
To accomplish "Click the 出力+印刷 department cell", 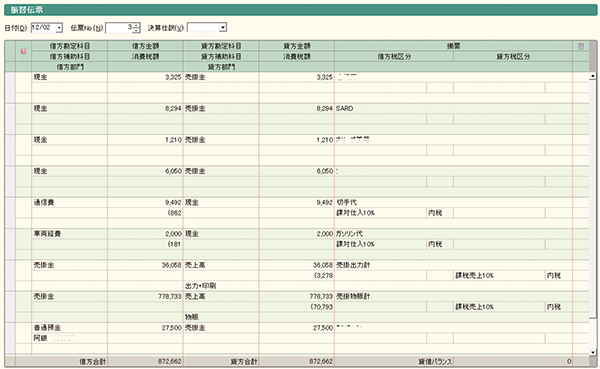I will point(221,286).
